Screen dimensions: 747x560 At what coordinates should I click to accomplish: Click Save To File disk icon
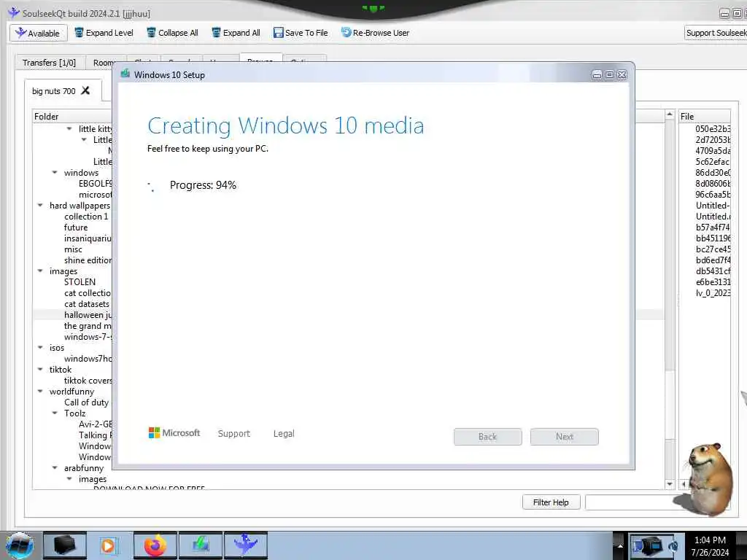pos(278,32)
